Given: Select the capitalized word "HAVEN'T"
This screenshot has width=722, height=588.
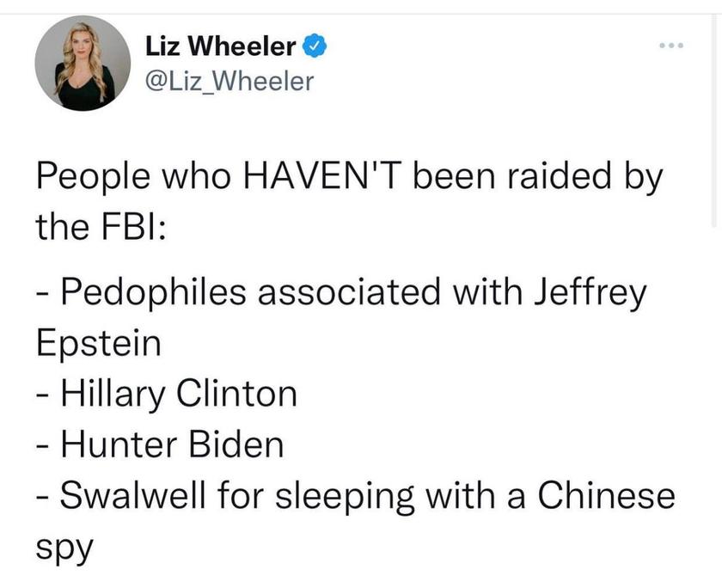Looking at the screenshot, I should pos(320,175).
